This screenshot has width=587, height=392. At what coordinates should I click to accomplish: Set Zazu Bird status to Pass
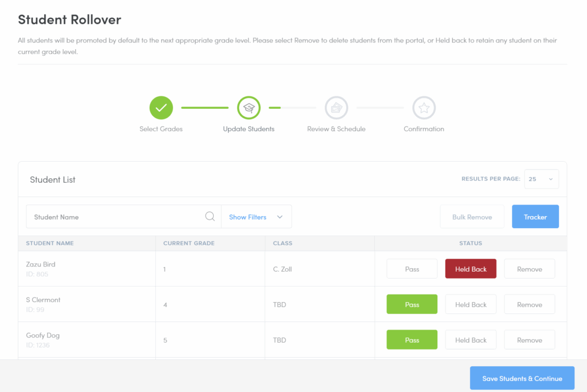coord(412,269)
